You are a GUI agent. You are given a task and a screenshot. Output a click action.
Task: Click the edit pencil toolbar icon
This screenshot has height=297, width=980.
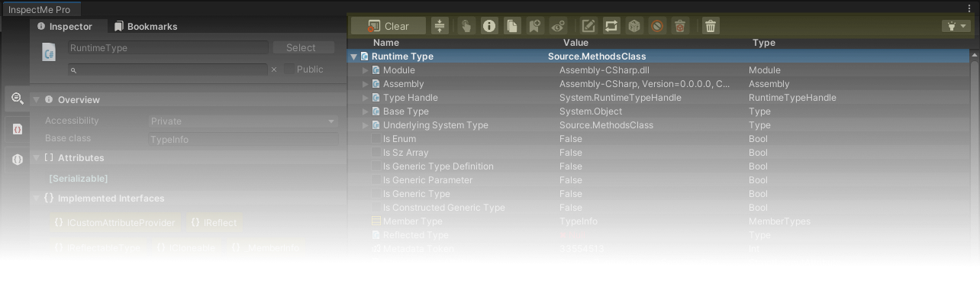588,26
